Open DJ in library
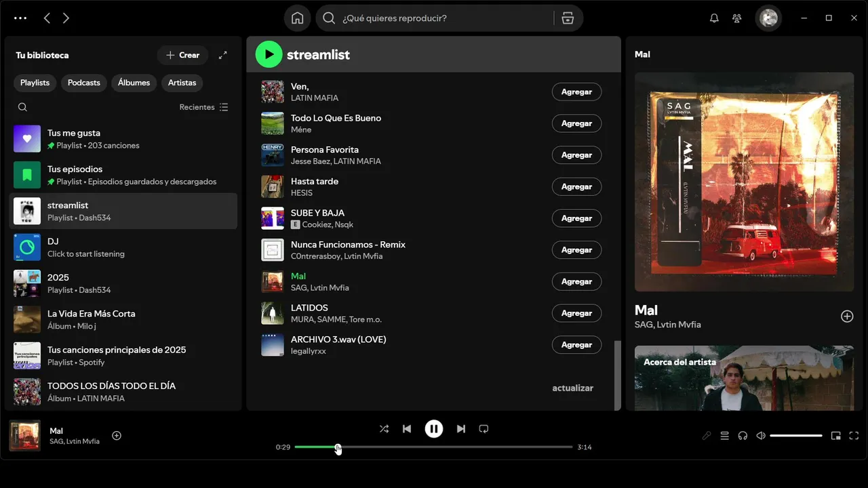868x488 pixels. (123, 247)
